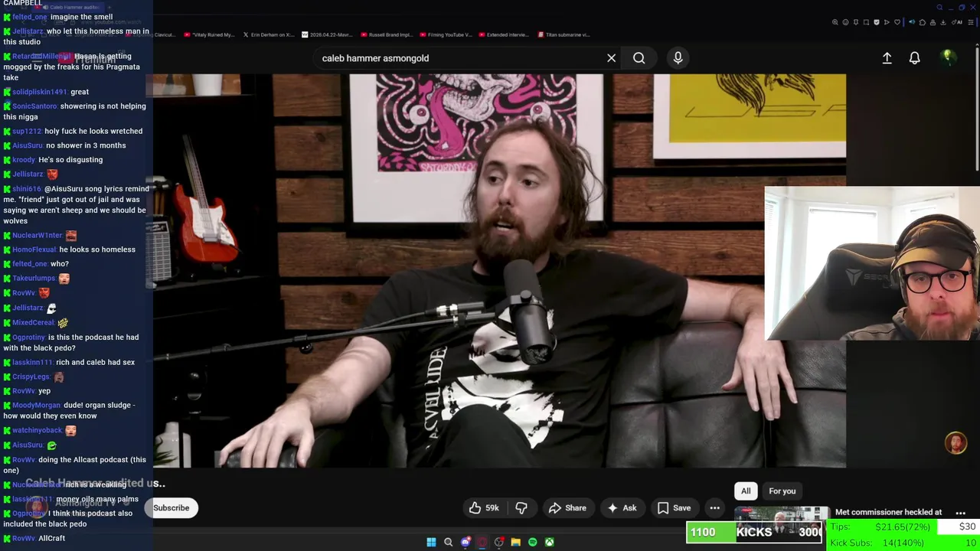Click the browser tab search icon

939,8
